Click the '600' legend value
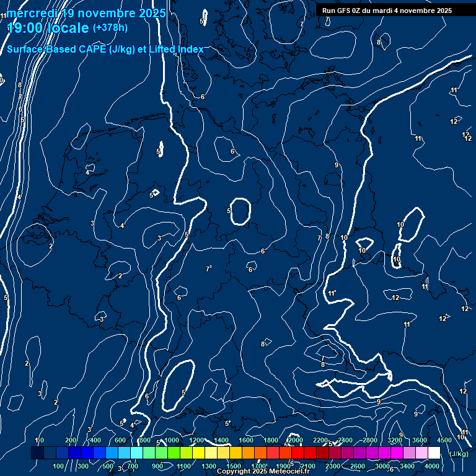The height and width of the screenshot is (476, 476). [120, 440]
